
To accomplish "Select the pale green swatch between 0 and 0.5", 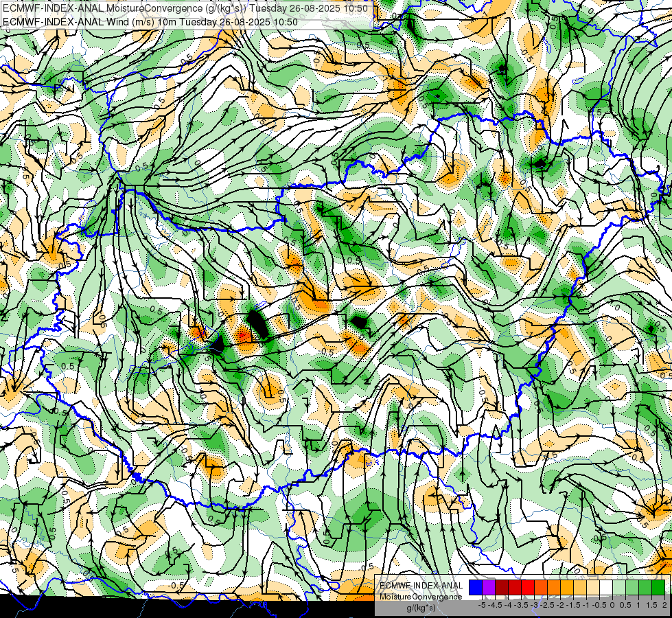I will coord(619,587).
